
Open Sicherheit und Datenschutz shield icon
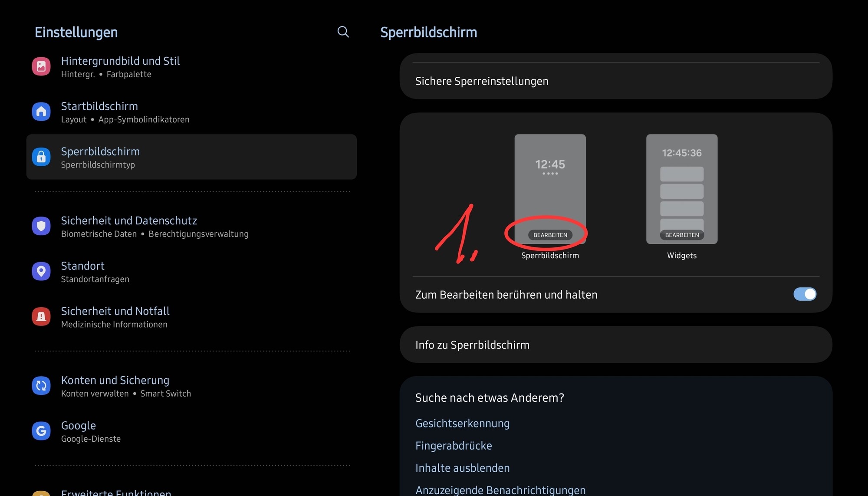pos(41,226)
